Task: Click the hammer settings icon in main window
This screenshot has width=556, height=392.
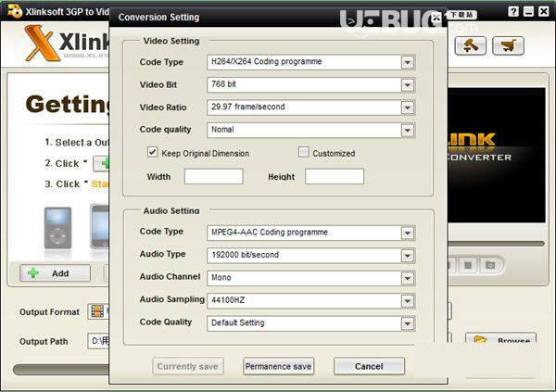Action: tap(470, 45)
